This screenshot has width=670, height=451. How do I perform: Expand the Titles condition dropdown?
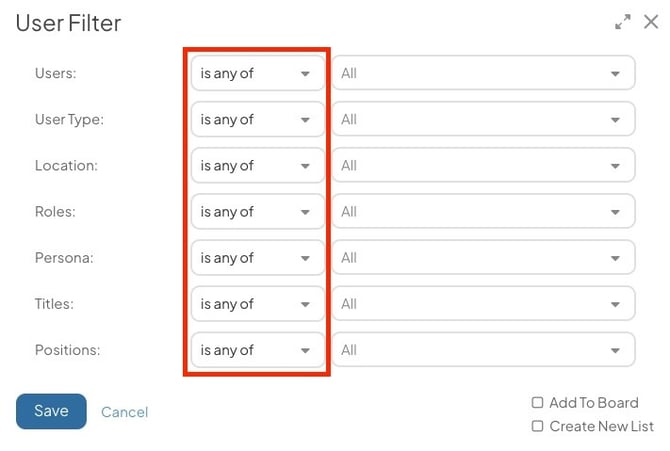tap(257, 304)
